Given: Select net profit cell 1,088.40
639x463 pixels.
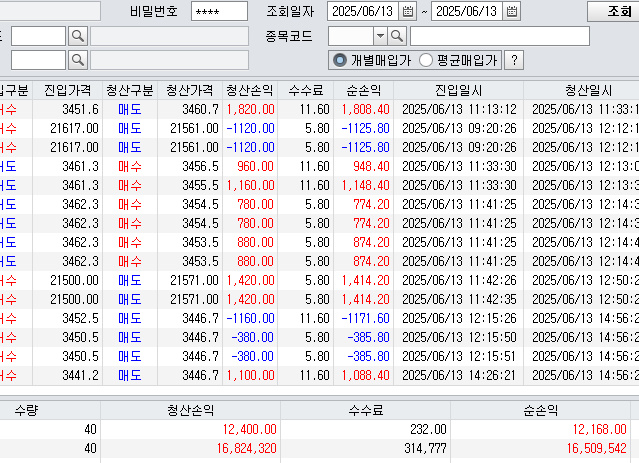Looking at the screenshot, I should point(364,375).
